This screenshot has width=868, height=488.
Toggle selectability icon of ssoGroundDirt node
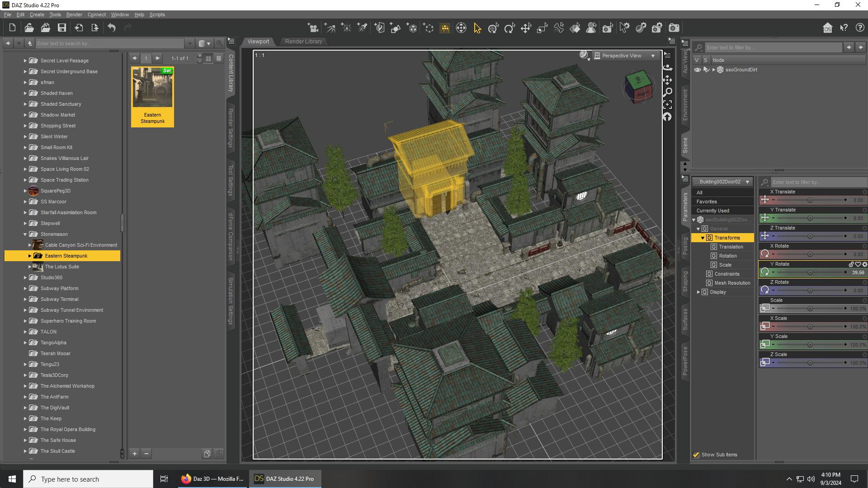pyautogui.click(x=706, y=70)
